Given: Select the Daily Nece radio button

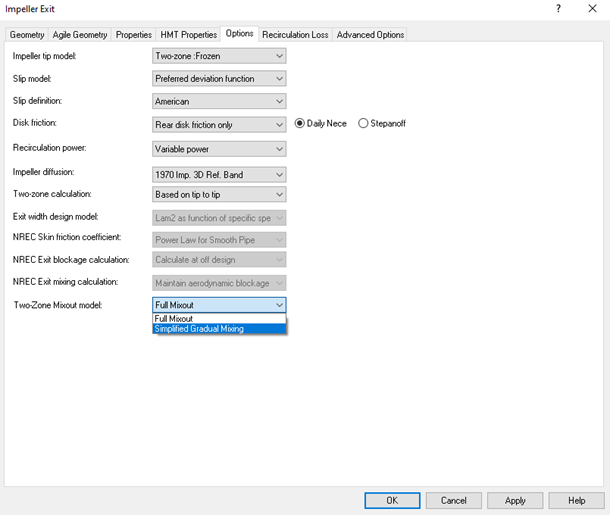Looking at the screenshot, I should pos(300,124).
